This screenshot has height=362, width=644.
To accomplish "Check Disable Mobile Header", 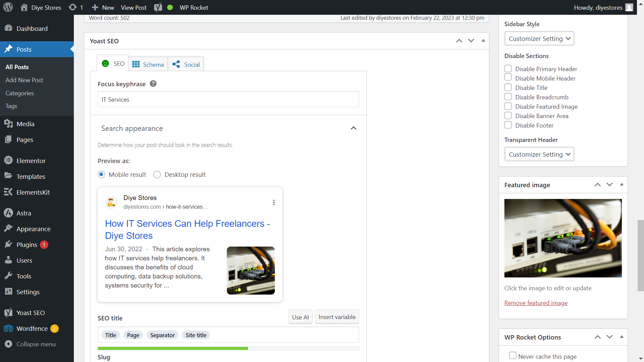I will pos(508,77).
